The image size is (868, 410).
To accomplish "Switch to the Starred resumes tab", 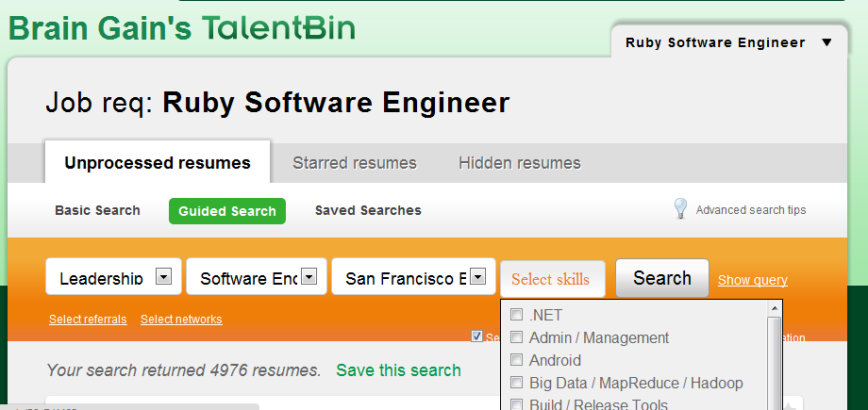I will 354,163.
